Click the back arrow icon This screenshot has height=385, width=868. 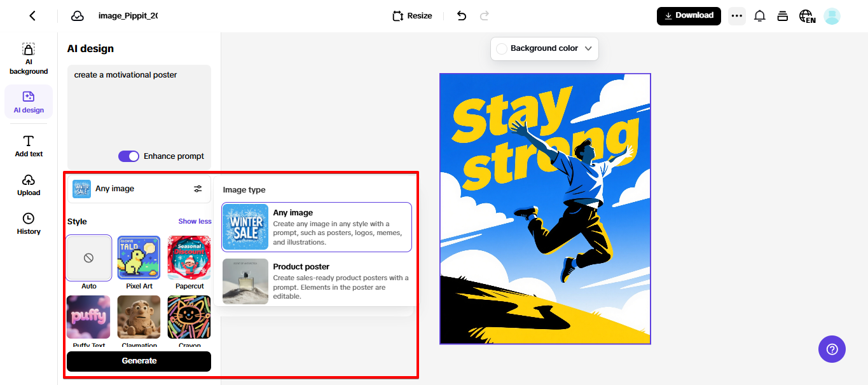point(32,16)
